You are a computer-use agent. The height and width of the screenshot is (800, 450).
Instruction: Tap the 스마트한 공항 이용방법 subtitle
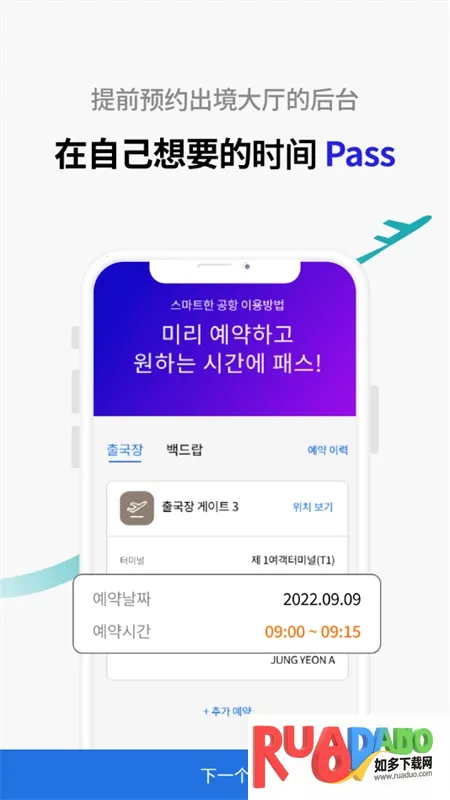[x=228, y=306]
